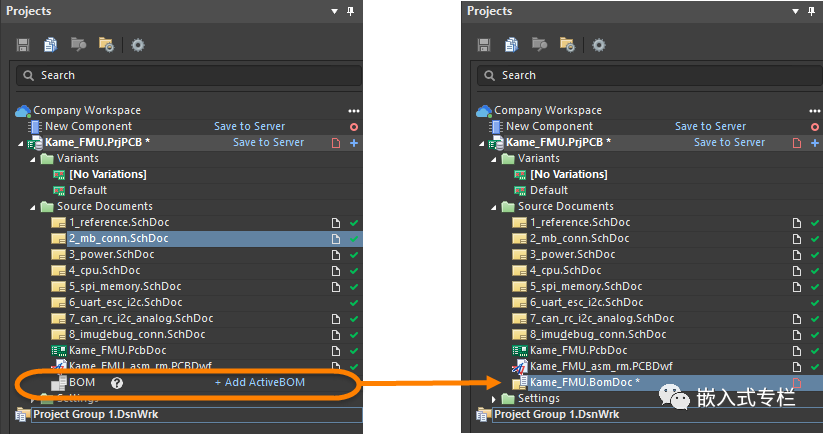Open settings gear in left Projects panel
Screen dimensions: 823x434
(x=138, y=45)
